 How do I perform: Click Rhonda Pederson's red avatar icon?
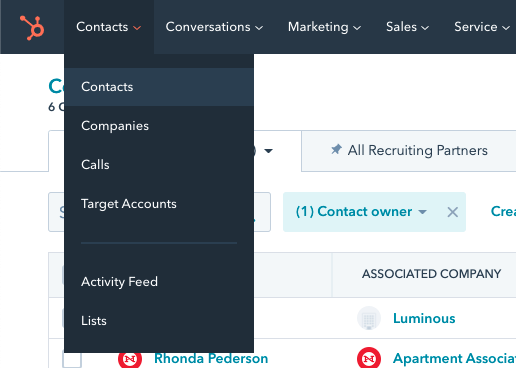pyautogui.click(x=130, y=359)
